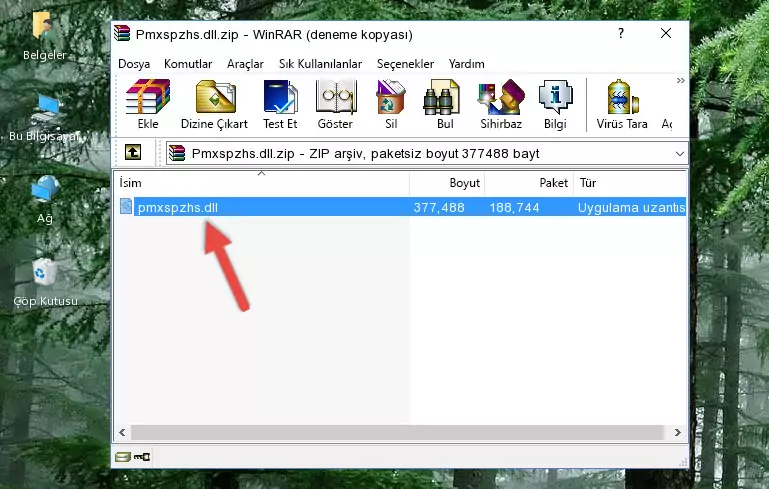The image size is (769, 489).
Task: Open the Seçenekler menu
Action: [x=405, y=64]
